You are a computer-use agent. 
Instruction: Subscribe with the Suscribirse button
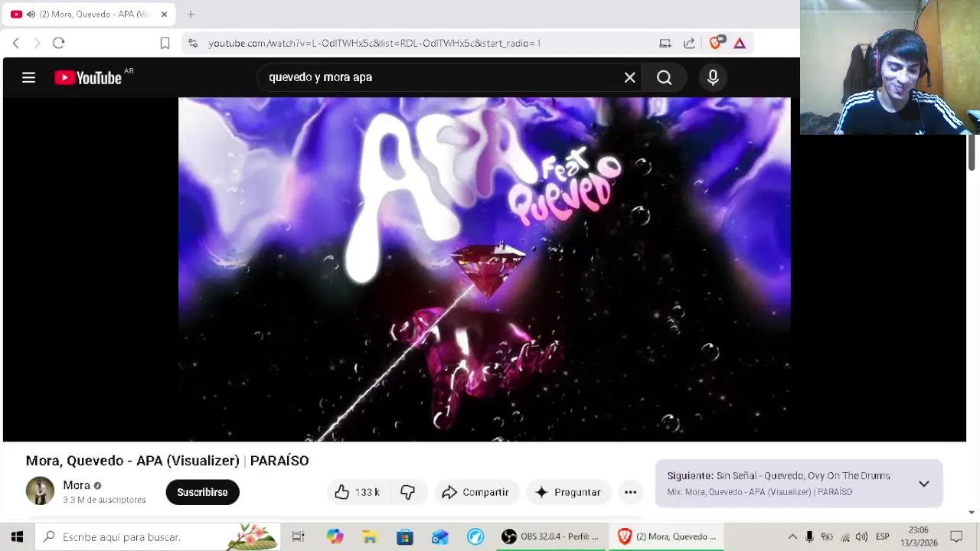tap(202, 492)
